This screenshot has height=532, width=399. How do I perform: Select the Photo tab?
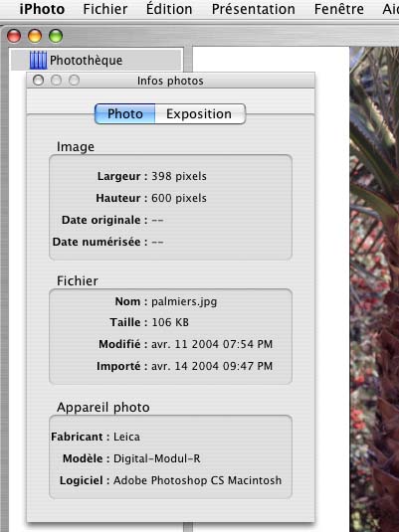click(125, 114)
